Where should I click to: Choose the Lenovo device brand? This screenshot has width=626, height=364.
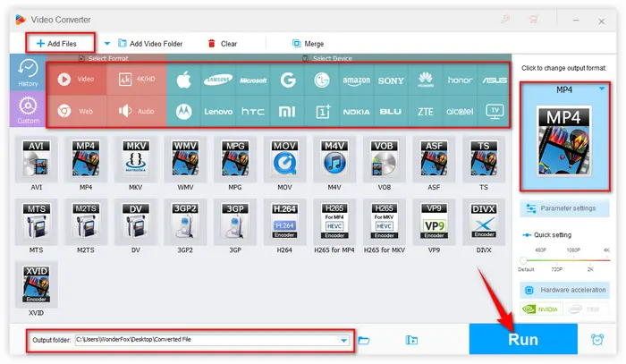tap(218, 112)
